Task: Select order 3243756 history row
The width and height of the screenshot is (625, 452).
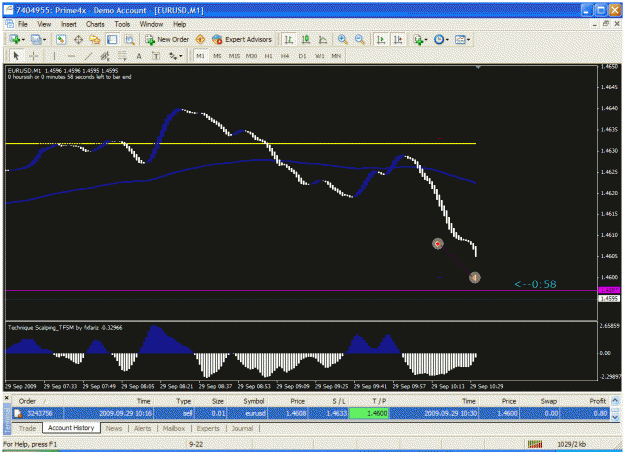Action: tap(311, 413)
